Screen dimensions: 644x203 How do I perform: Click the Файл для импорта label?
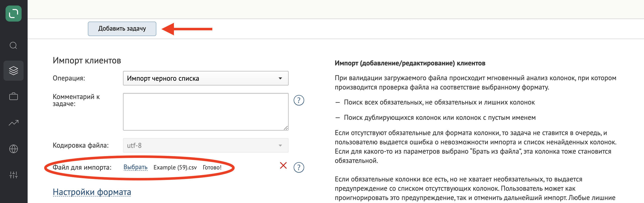click(x=82, y=167)
